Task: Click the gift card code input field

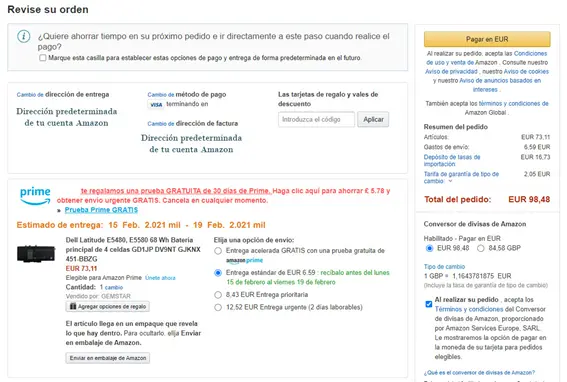Action: [x=316, y=119]
